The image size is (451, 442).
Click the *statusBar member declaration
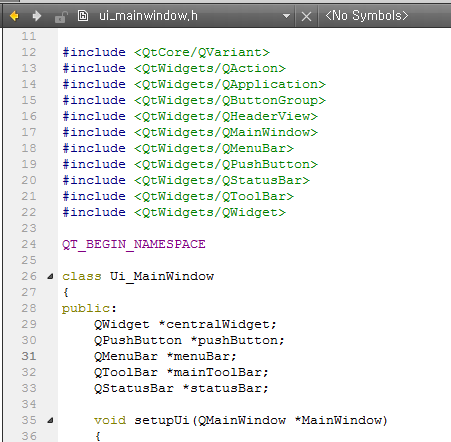point(226,388)
